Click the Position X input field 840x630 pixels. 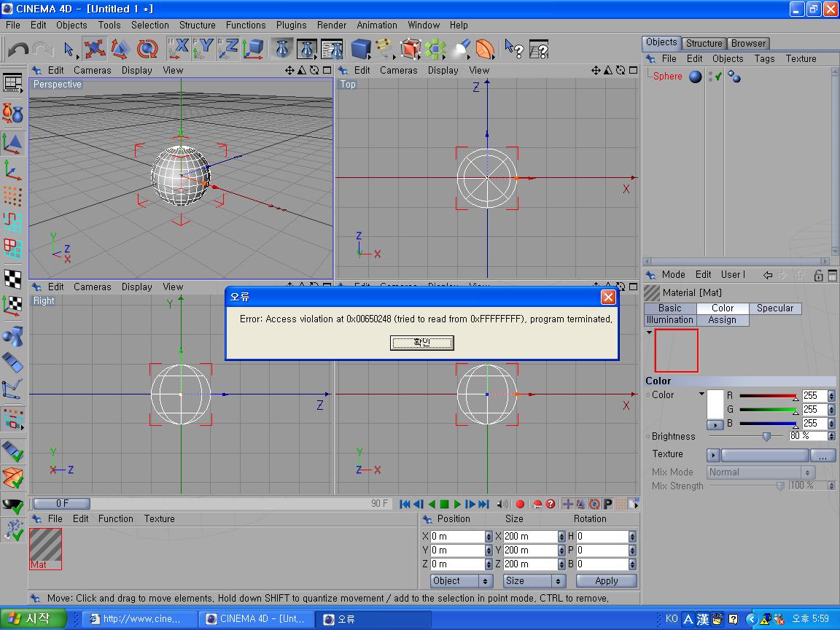[x=457, y=536]
